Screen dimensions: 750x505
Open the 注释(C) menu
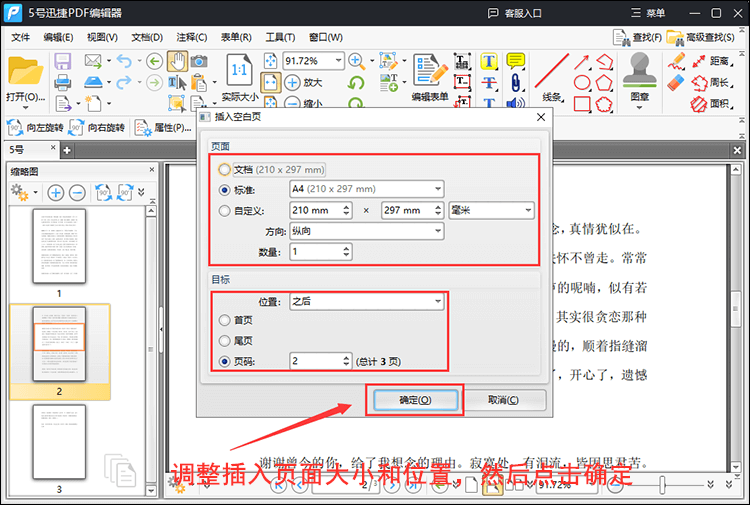tap(191, 37)
